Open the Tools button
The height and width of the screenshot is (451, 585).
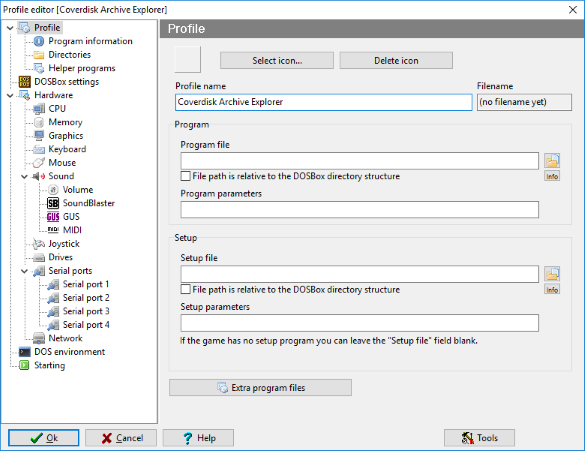click(x=479, y=438)
